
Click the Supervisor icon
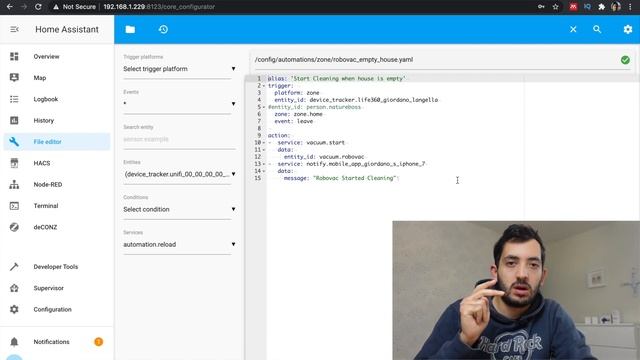coord(14,288)
